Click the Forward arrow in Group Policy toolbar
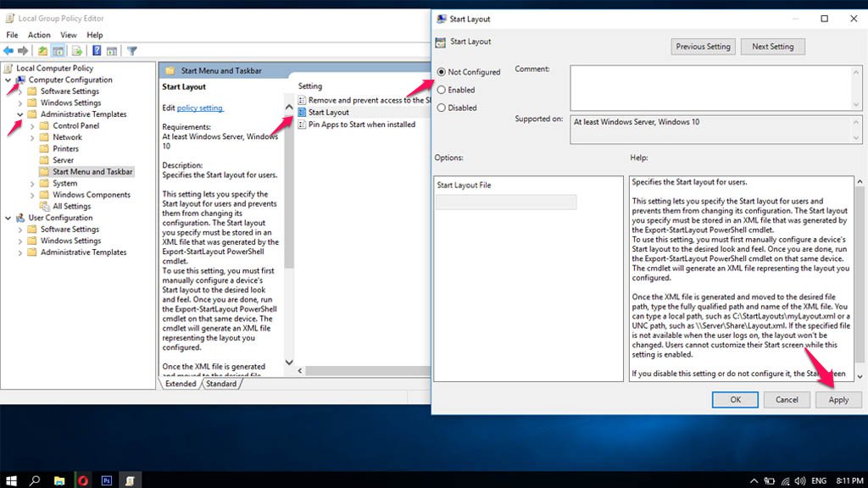Viewport: 868px width, 488px height. [x=23, y=51]
